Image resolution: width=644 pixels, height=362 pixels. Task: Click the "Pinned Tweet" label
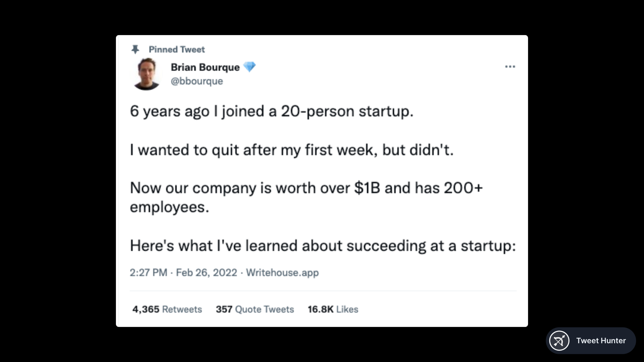(x=177, y=50)
